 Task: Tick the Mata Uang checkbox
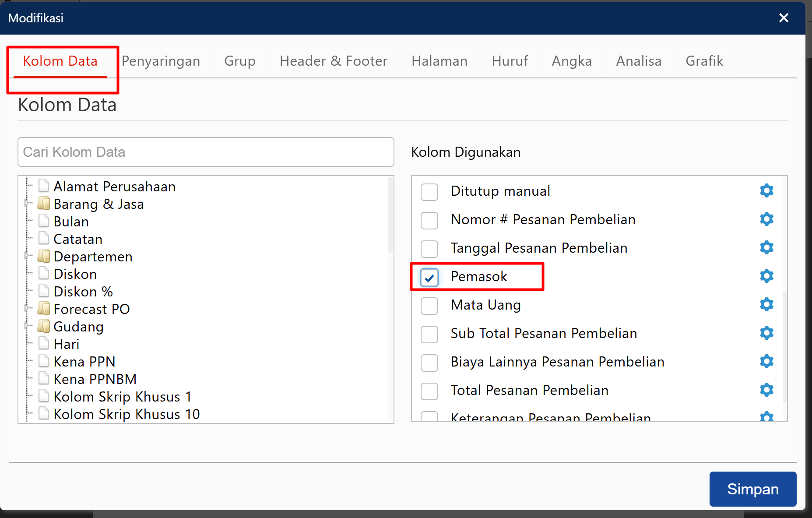tap(429, 306)
